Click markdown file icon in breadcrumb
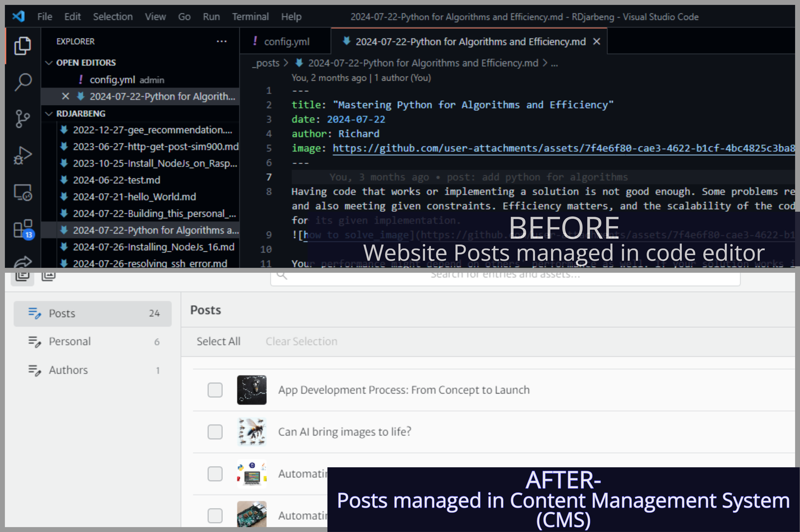This screenshot has width=800, height=532. 299,63
